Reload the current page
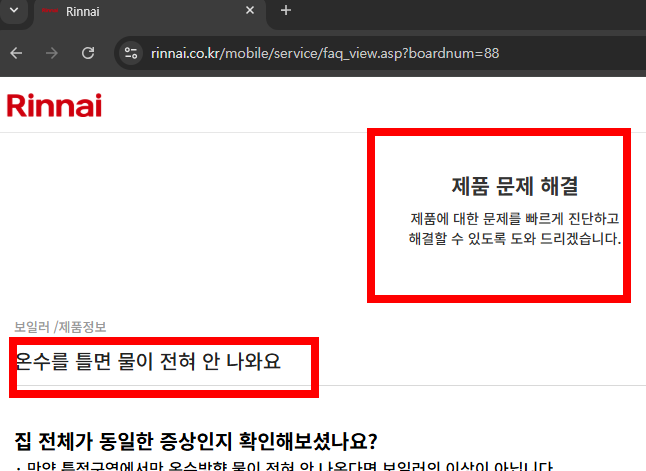This screenshot has height=471, width=646. tap(88, 53)
